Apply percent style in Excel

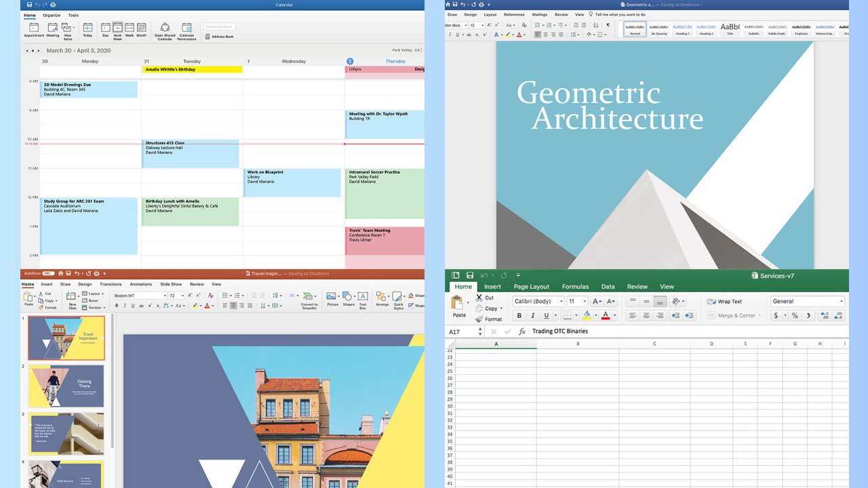[795, 316]
